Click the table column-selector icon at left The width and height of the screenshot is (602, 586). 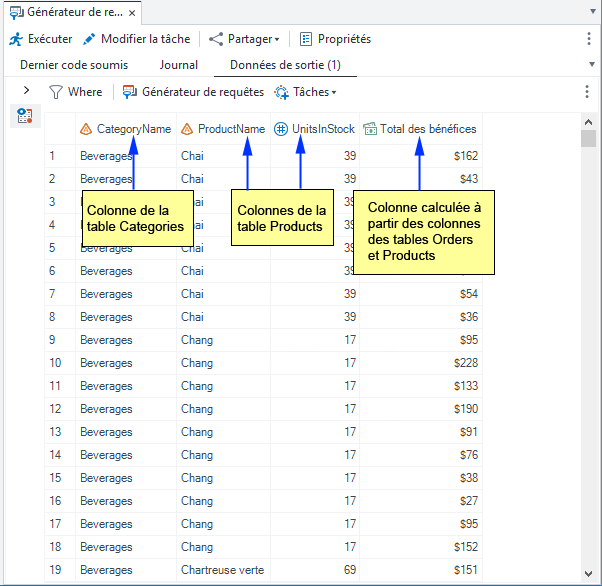25,117
